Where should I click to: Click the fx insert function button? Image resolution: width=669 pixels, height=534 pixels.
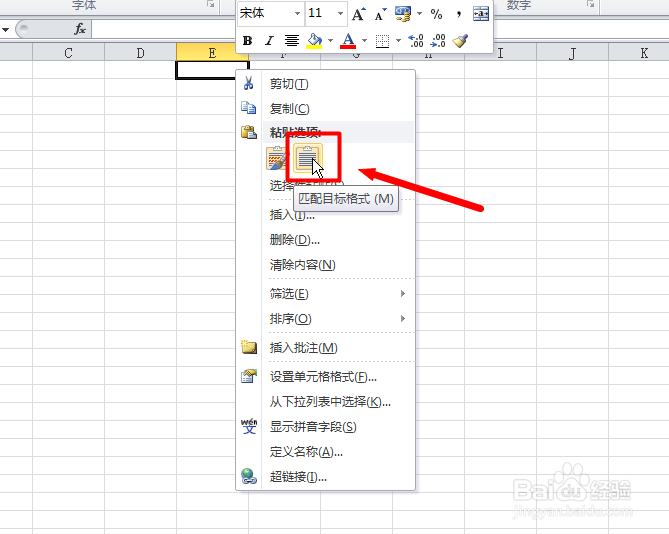pyautogui.click(x=80, y=29)
